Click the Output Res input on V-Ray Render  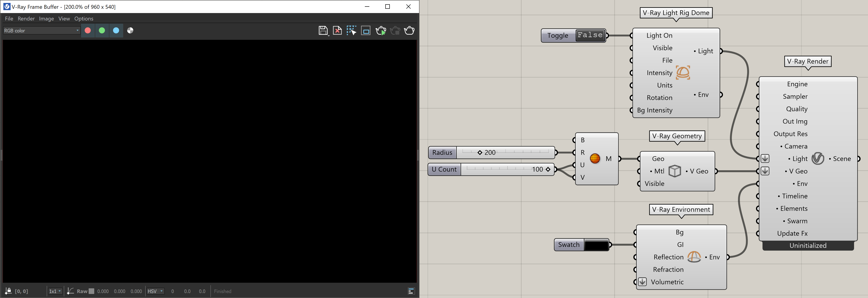790,134
